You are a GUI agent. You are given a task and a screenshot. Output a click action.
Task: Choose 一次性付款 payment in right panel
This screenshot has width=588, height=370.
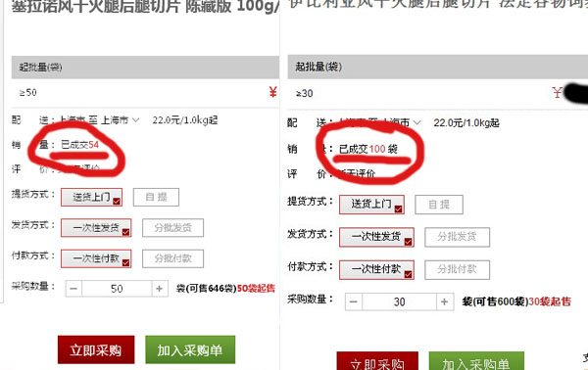pyautogui.click(x=376, y=270)
